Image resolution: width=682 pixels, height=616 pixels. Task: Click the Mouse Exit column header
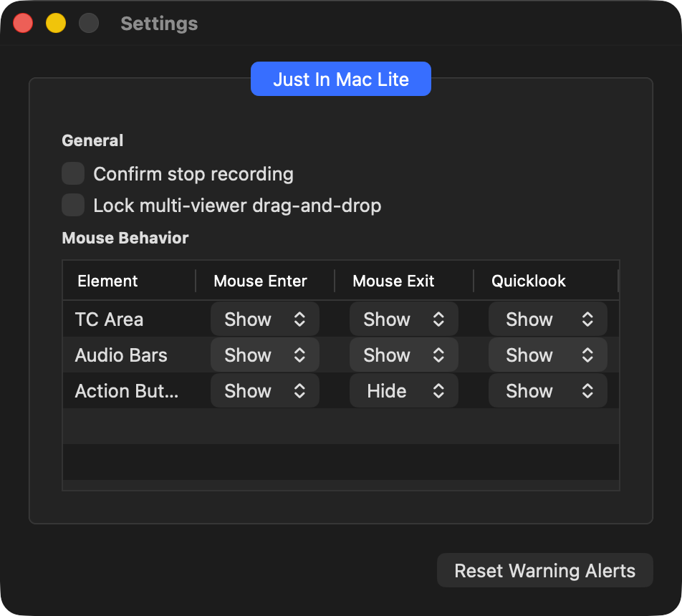403,281
